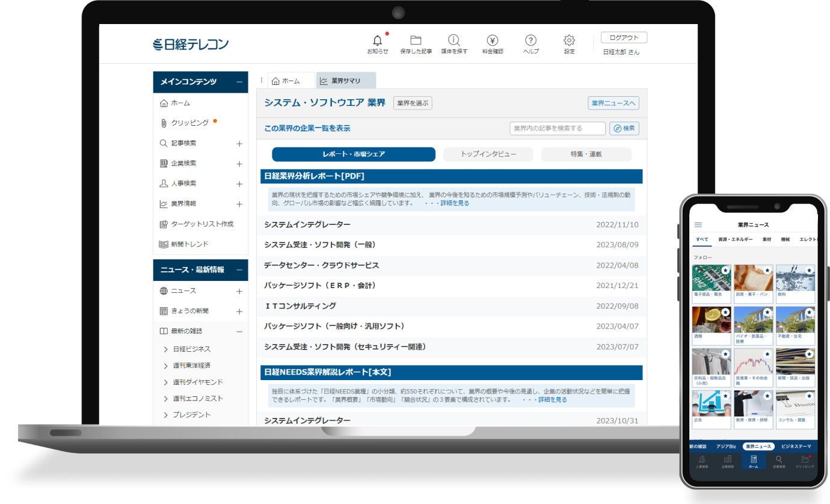The width and height of the screenshot is (830, 504).
Task: Open 週刊東洋経済 under 最新の雑誌
Action: pos(192,366)
